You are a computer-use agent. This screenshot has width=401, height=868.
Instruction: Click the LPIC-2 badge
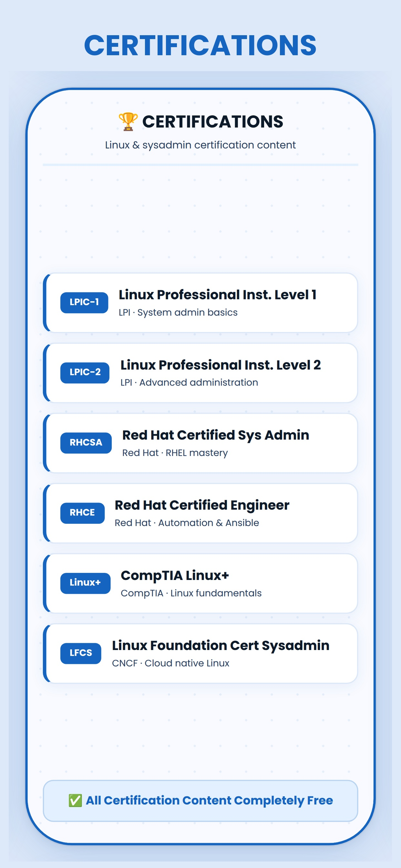pyautogui.click(x=85, y=373)
